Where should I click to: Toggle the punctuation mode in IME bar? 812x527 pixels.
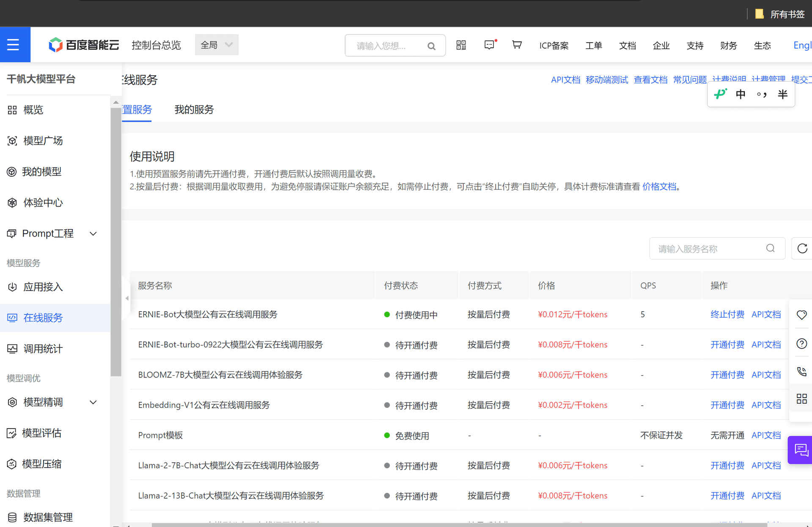762,94
